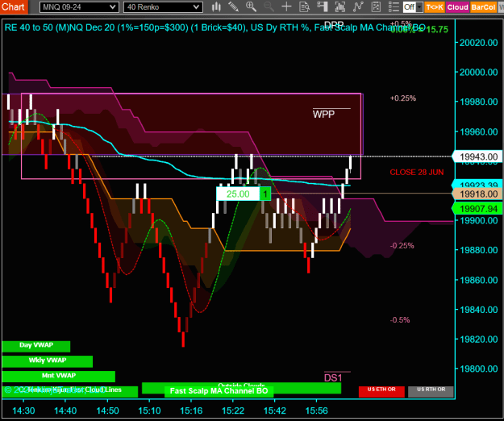Click the 25.00 order price label
Screen dimensions: 504x421
tap(238, 194)
